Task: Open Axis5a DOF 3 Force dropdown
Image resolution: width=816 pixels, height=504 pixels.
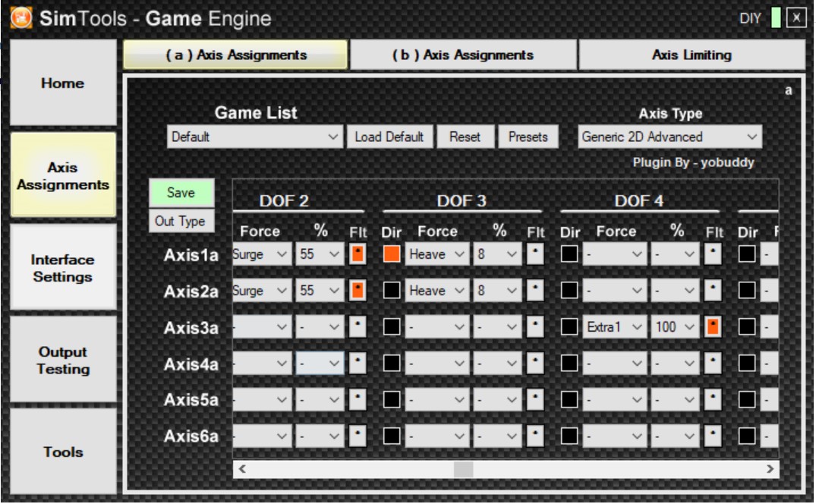Action: click(437, 400)
